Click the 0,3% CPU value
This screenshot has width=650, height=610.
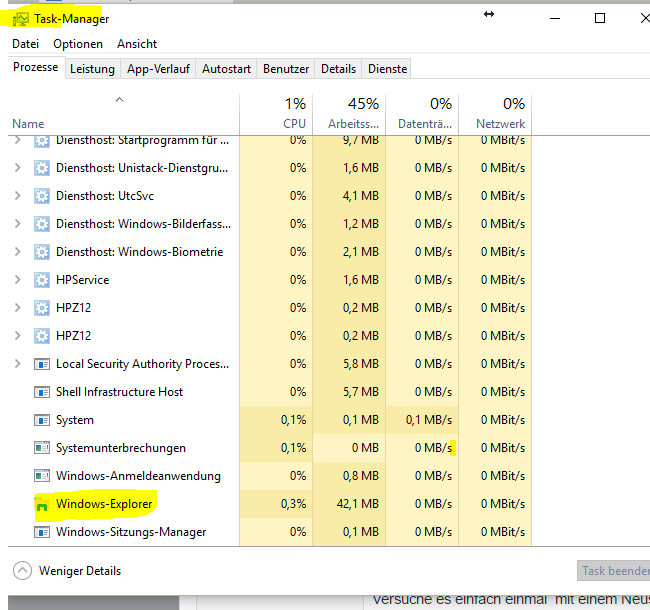click(293, 504)
